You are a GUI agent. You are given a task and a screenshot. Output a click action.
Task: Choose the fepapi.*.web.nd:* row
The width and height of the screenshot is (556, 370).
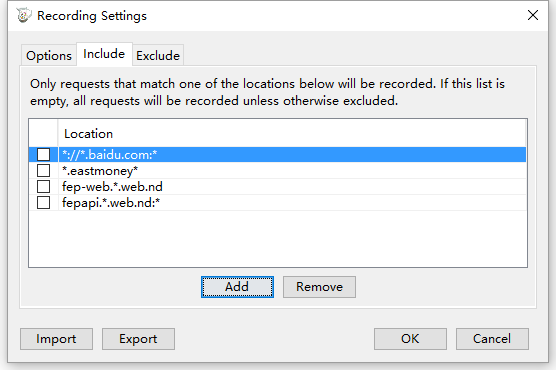coord(278,203)
